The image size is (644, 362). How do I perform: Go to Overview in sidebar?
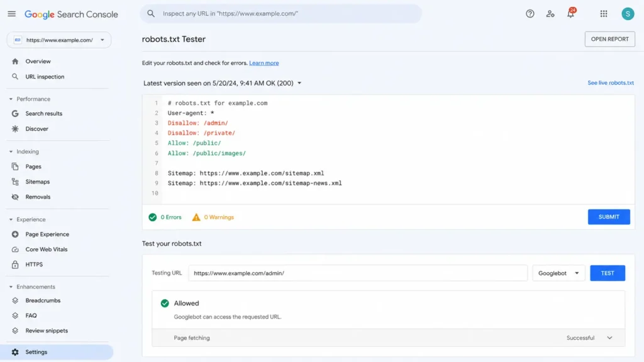tap(38, 61)
